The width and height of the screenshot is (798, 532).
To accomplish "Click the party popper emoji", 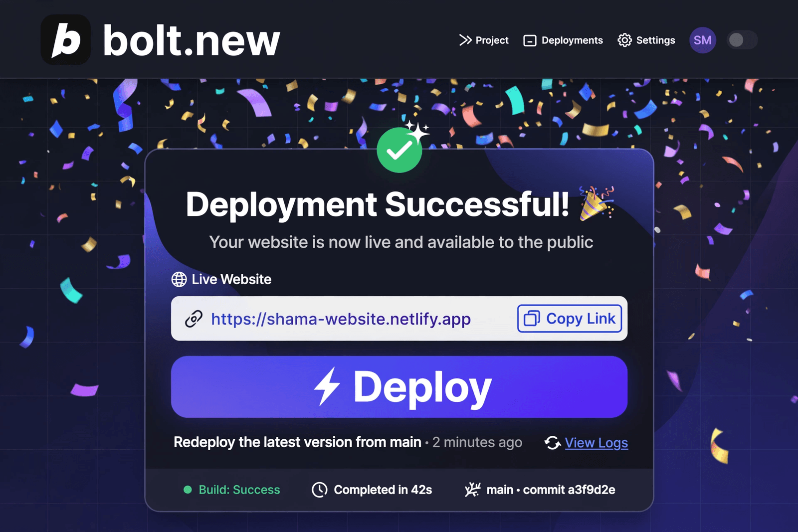I will [x=597, y=203].
